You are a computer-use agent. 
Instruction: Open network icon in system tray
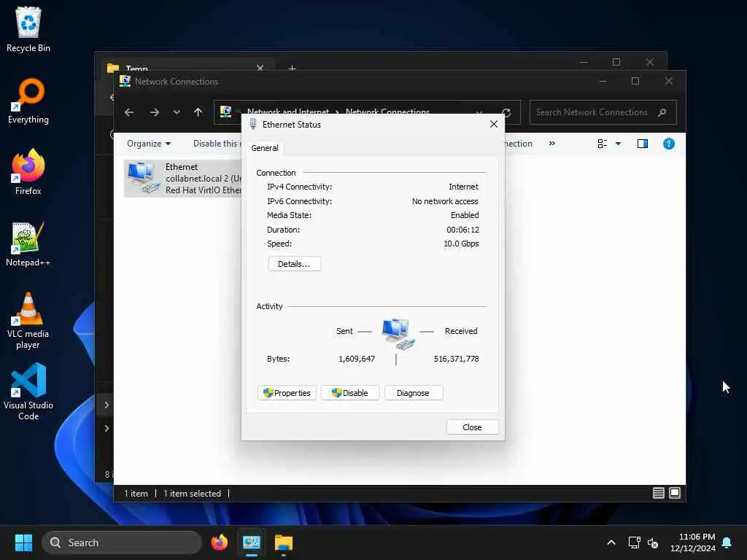[x=634, y=542]
